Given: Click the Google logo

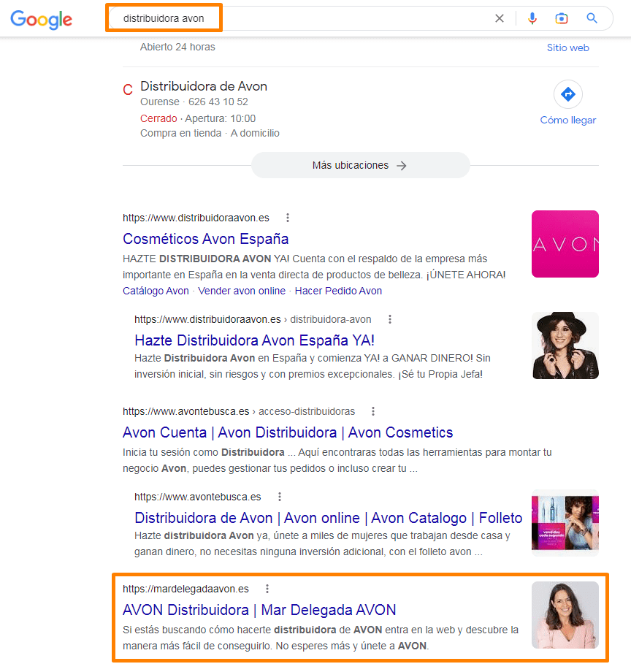Looking at the screenshot, I should click(x=41, y=20).
